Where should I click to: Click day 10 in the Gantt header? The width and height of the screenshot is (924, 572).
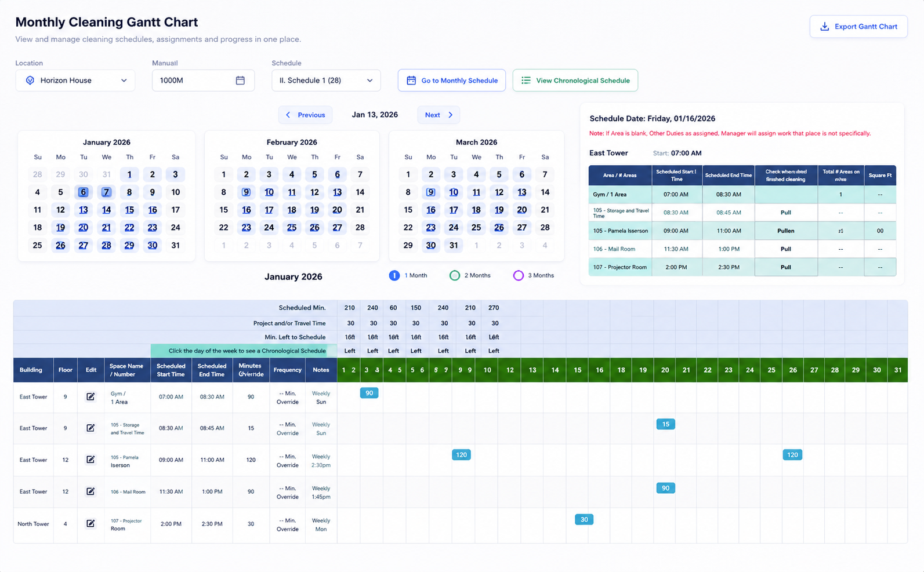[x=487, y=370]
